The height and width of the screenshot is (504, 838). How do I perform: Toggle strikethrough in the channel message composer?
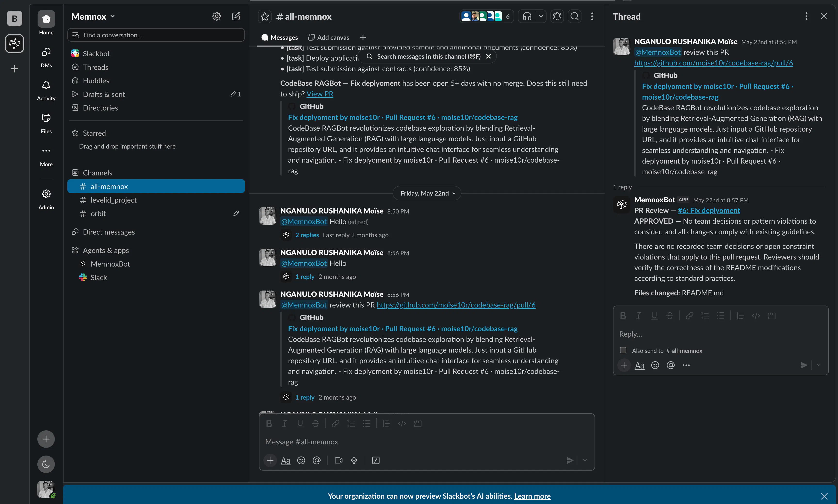[x=316, y=424]
